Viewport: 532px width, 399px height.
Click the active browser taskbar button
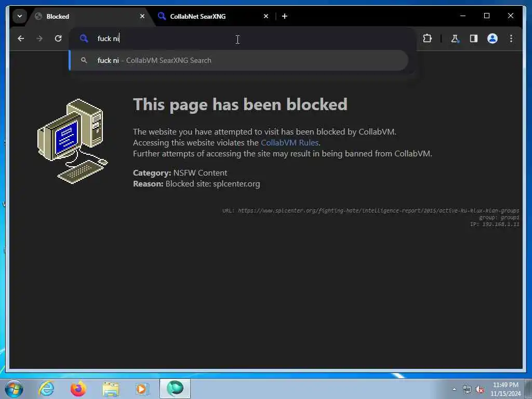[x=175, y=389]
